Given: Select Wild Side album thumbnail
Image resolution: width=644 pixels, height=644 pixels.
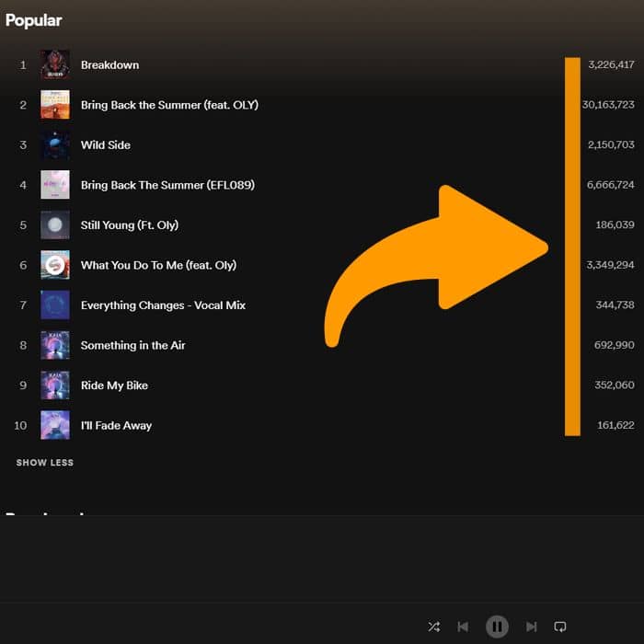Looking at the screenshot, I should point(55,144).
